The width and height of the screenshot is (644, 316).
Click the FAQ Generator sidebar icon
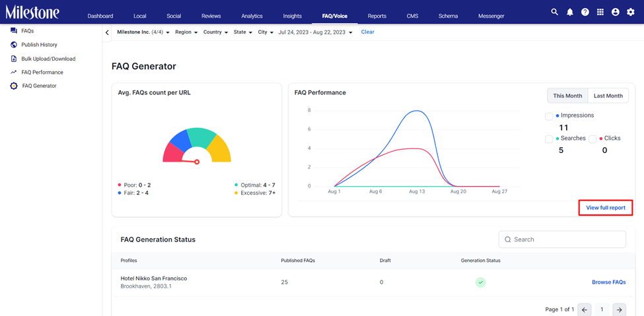pyautogui.click(x=14, y=86)
